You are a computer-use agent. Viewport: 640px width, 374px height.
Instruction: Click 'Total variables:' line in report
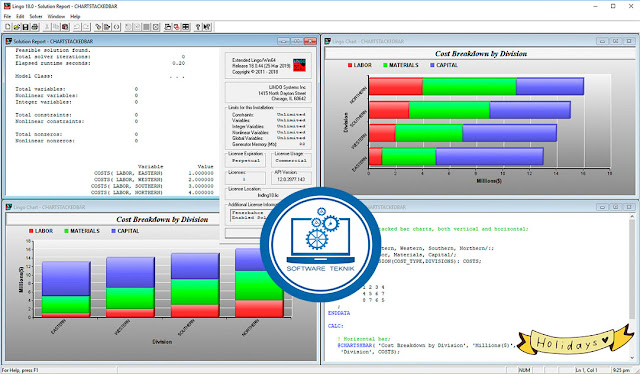tap(76, 89)
